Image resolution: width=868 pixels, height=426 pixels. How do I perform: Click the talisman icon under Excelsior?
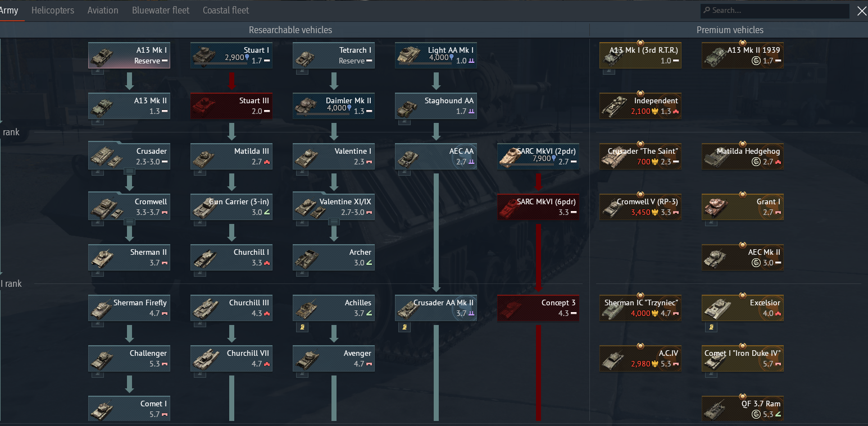pyautogui.click(x=711, y=327)
